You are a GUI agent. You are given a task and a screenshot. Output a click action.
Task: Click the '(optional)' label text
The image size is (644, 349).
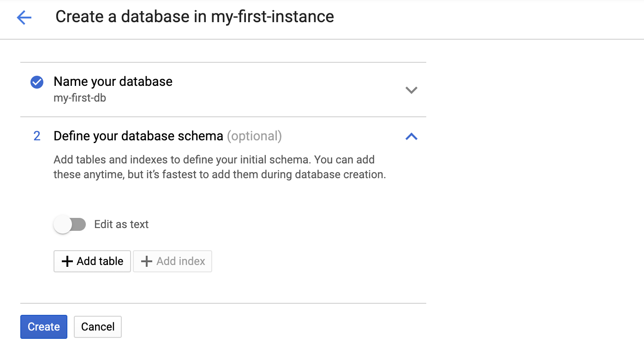click(254, 136)
